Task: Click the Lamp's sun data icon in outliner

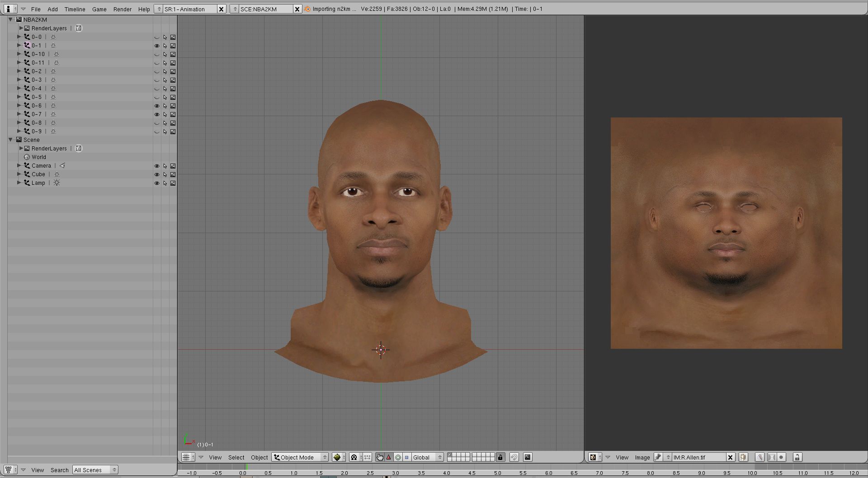Action: (x=57, y=183)
